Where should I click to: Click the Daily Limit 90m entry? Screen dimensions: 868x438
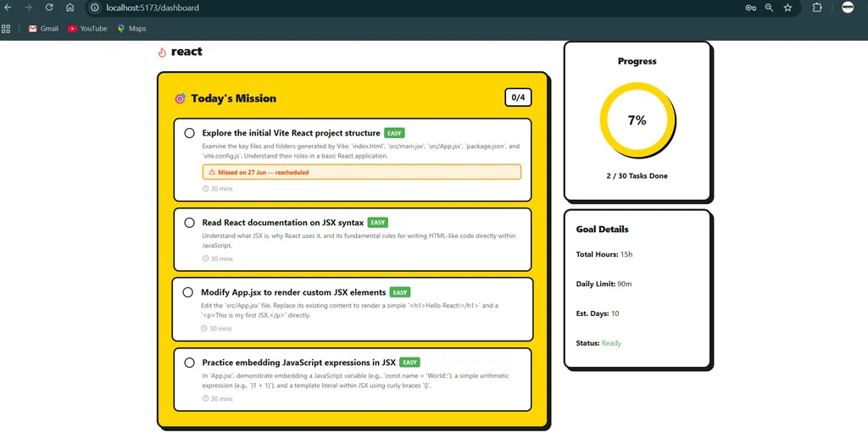click(x=604, y=284)
